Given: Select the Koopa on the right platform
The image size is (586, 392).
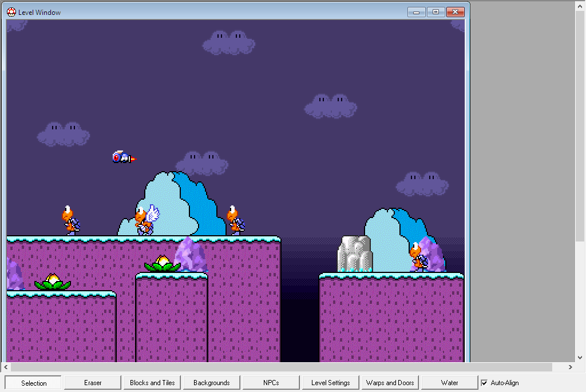Looking at the screenshot, I should (x=418, y=257).
